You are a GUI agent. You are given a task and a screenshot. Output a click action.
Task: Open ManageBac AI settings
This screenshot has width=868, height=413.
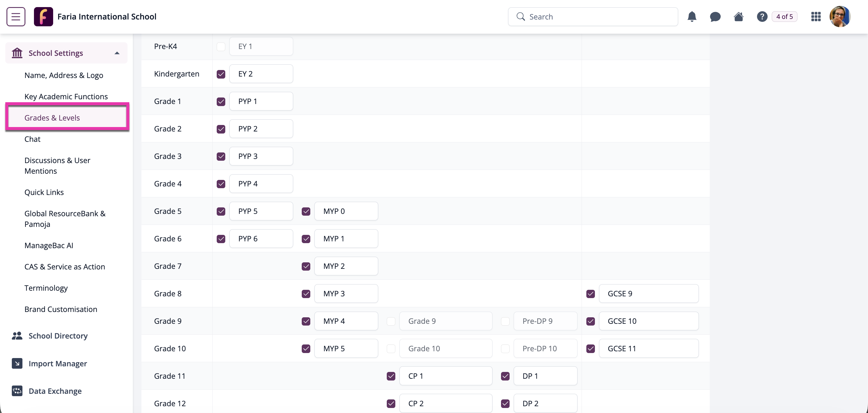(x=49, y=245)
